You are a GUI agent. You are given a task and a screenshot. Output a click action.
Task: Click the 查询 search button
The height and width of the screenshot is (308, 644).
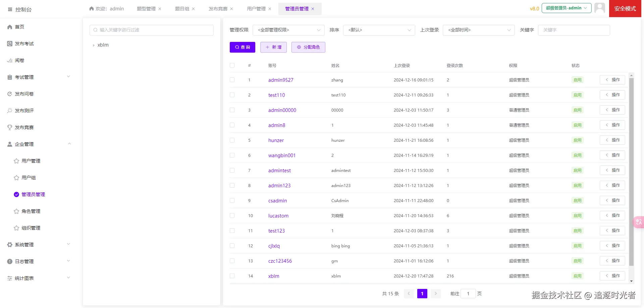[243, 47]
